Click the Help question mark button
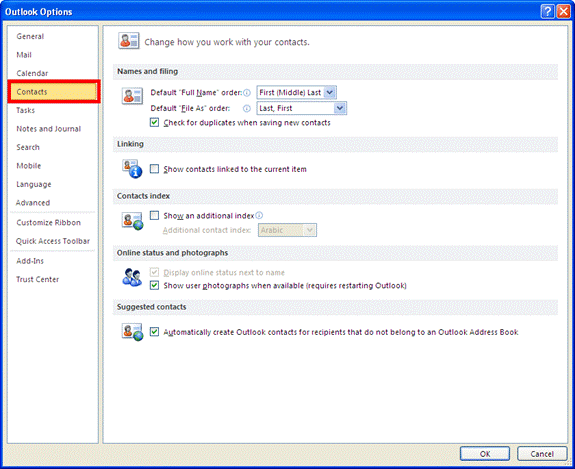 pyautogui.click(x=547, y=12)
